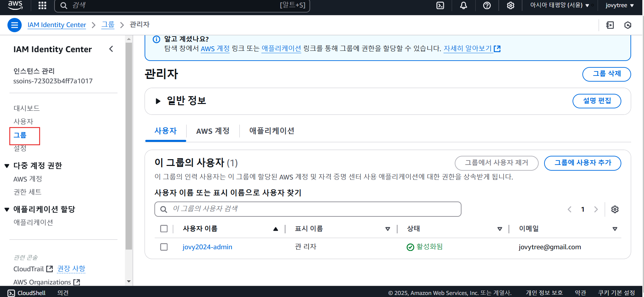Open 애플리케이션 in the sidebar

[x=33, y=222]
